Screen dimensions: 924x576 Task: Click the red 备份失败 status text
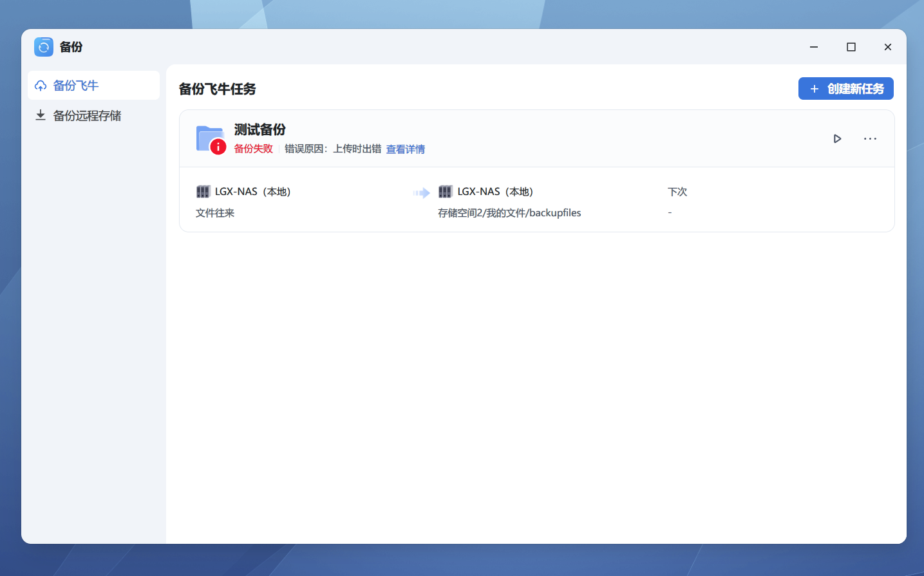click(x=254, y=149)
